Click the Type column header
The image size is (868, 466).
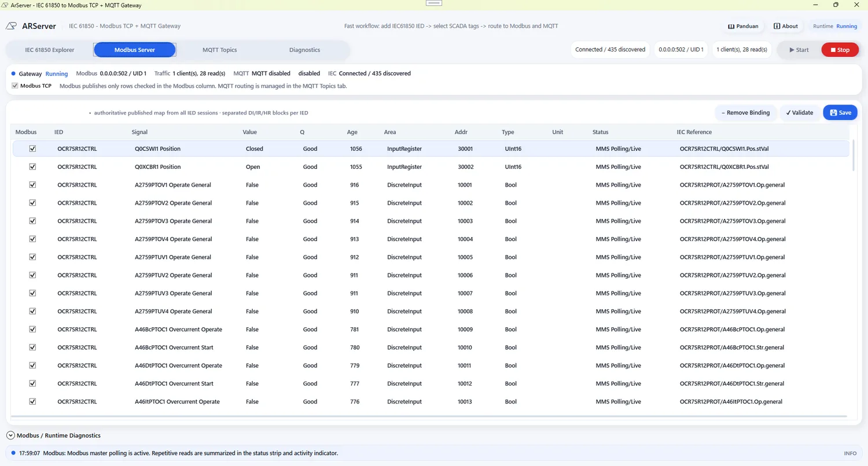point(507,132)
